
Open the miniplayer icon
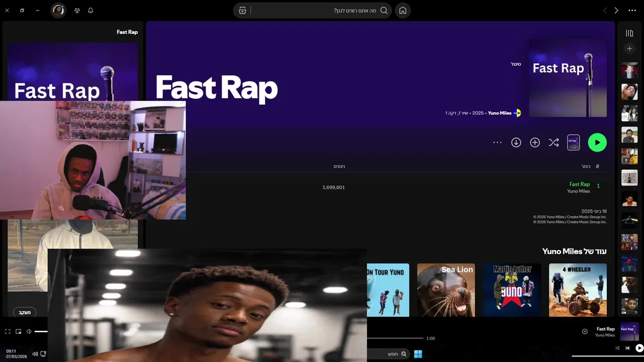(19, 331)
